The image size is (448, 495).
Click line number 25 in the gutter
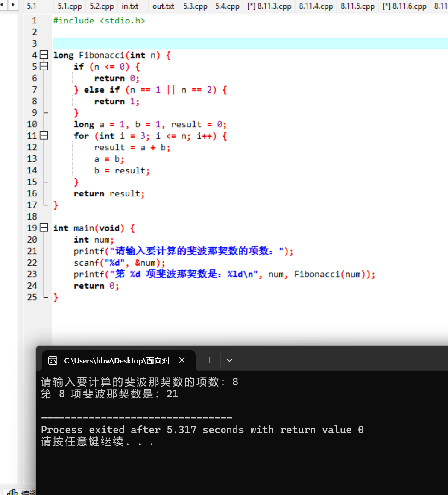32,297
